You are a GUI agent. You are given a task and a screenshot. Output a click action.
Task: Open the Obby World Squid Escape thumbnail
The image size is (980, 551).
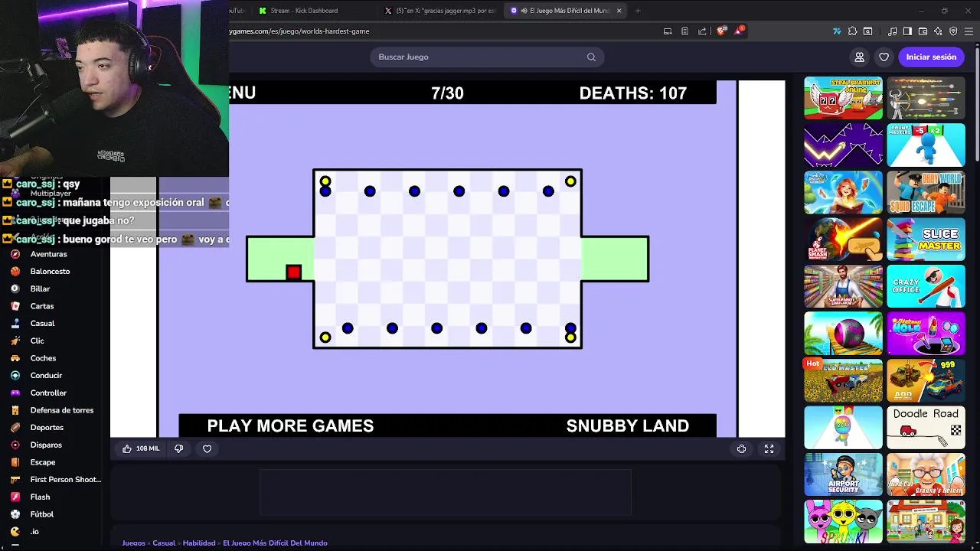(x=926, y=192)
